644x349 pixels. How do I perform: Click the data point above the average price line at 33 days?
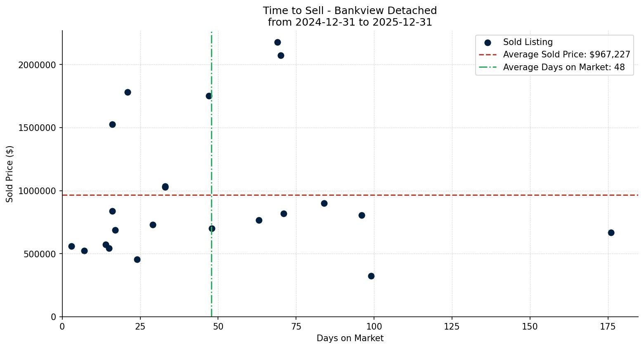coord(166,186)
